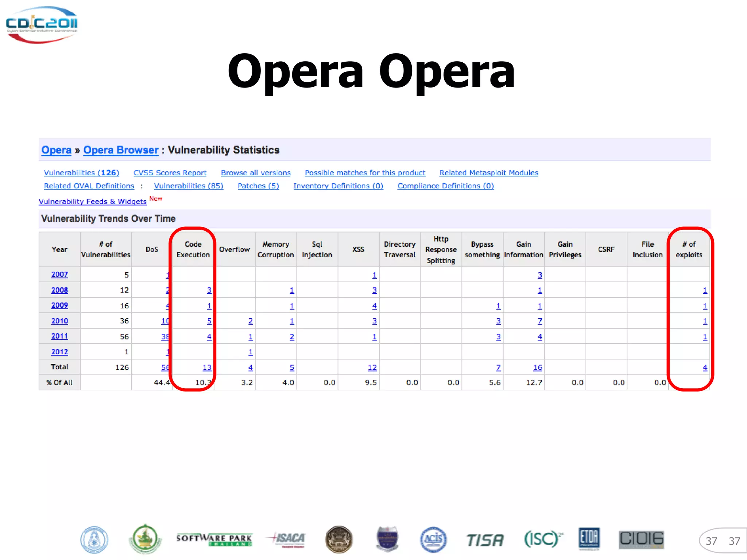Screen dimensions: 747x560
Task: Click the light-blue round seal logo
Action: coord(94,540)
